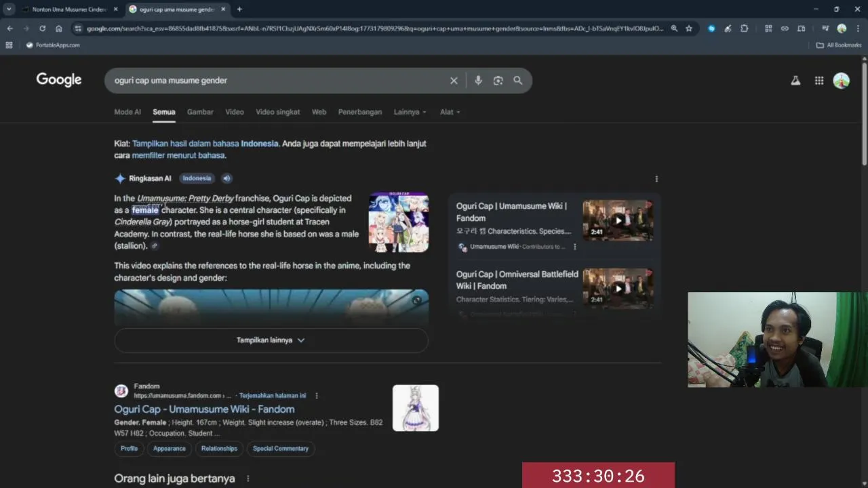Click Terjemahkan halaman ini link
Screen dimensions: 868x488
coord(273,396)
